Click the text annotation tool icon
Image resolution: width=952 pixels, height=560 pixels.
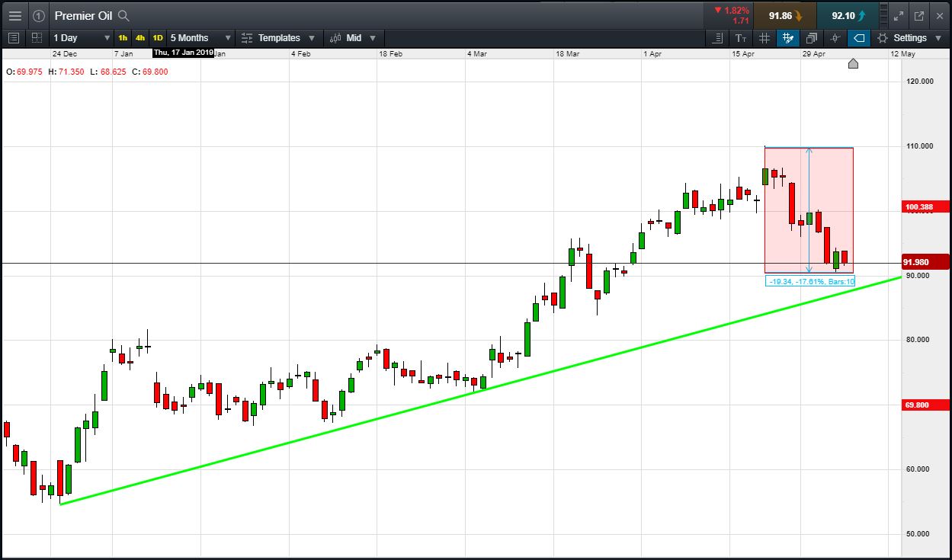click(741, 38)
